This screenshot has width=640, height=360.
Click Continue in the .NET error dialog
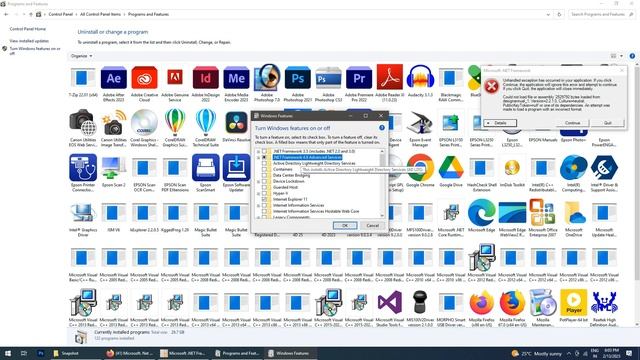[572, 123]
